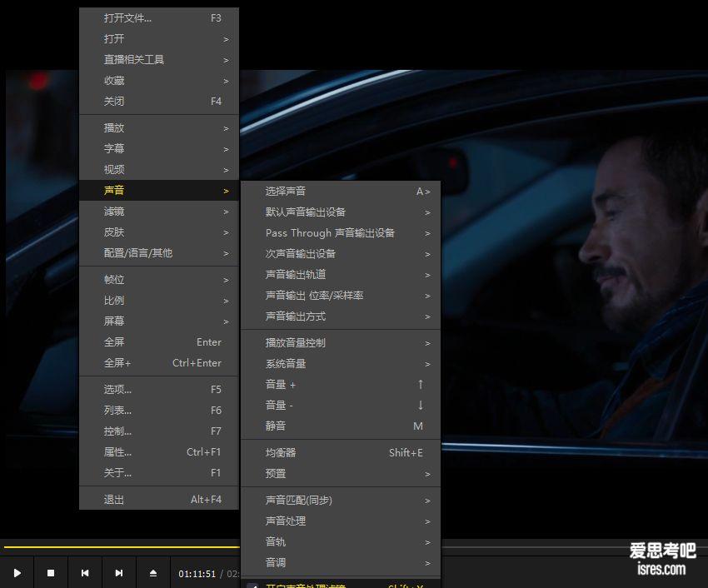Expand the 音调 pitch submenu

pyautogui.click(x=341, y=563)
